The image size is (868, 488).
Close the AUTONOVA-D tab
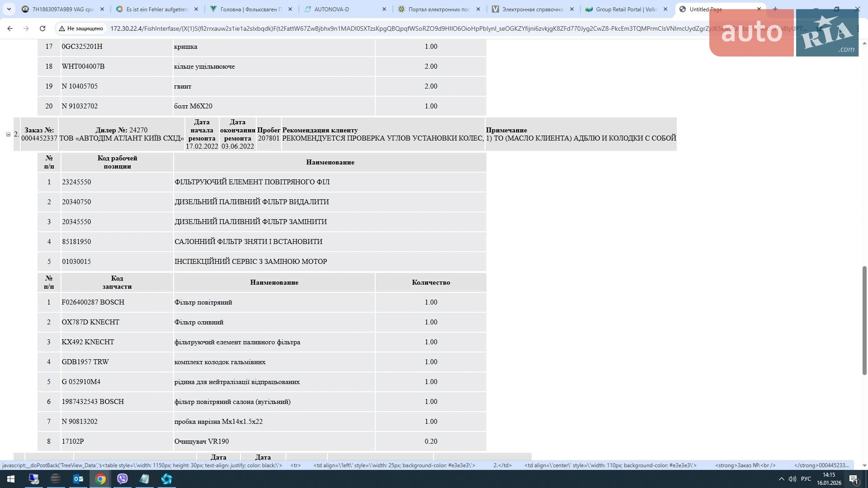[384, 9]
